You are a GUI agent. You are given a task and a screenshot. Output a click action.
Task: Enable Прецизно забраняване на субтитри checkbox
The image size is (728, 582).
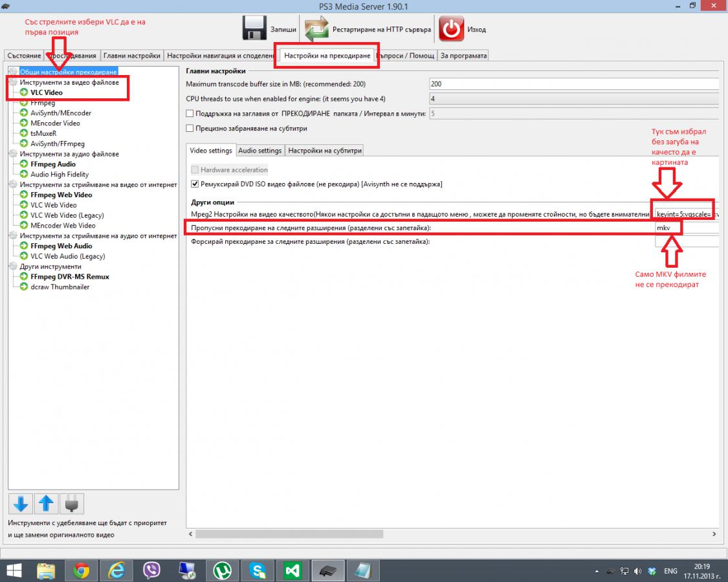tap(190, 128)
